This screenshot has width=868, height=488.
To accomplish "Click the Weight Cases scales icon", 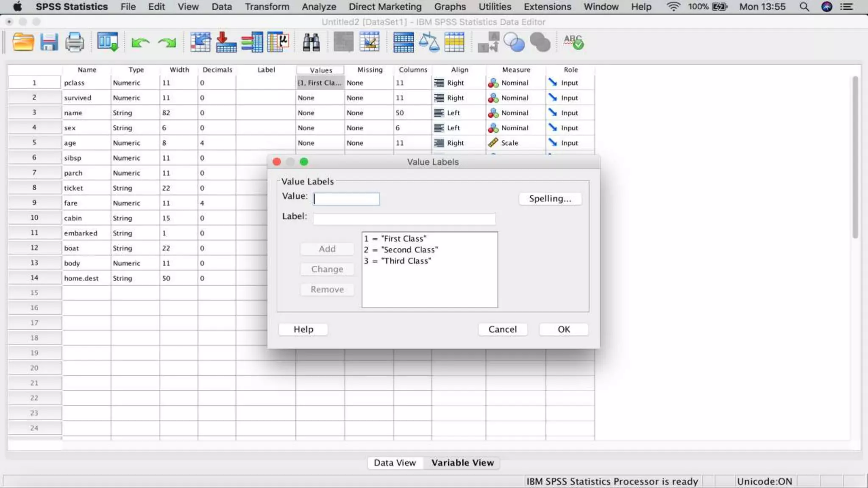I will (x=428, y=42).
